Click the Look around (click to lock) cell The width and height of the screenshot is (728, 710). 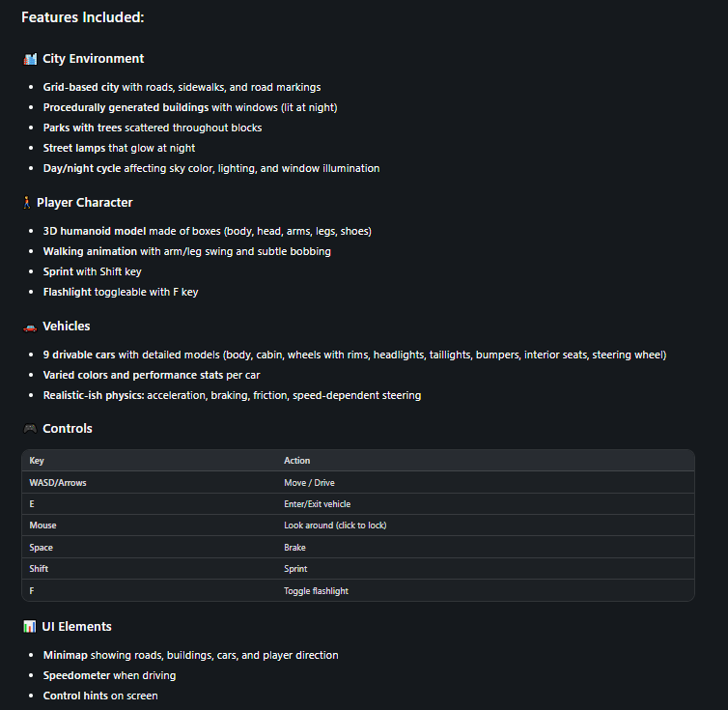click(335, 525)
